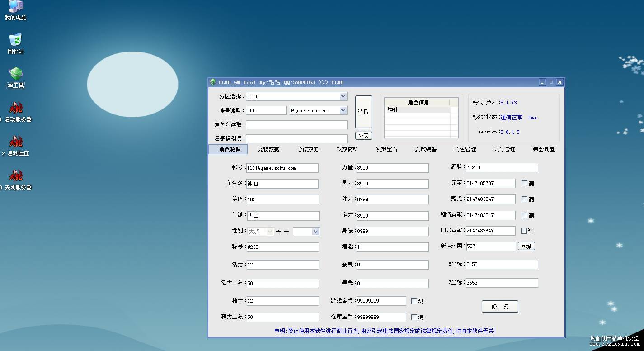Click the 灵力 value field

click(x=392, y=184)
